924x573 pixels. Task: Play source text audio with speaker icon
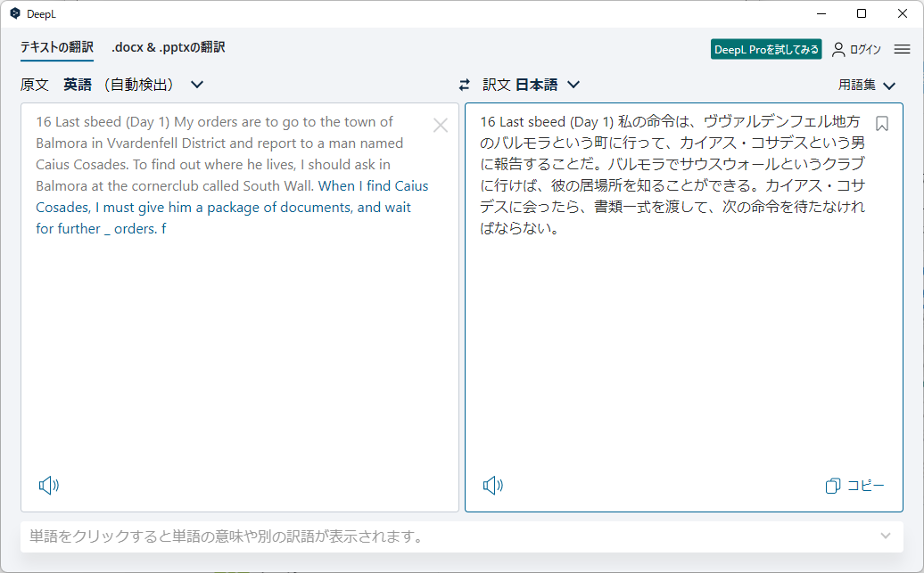click(x=50, y=486)
